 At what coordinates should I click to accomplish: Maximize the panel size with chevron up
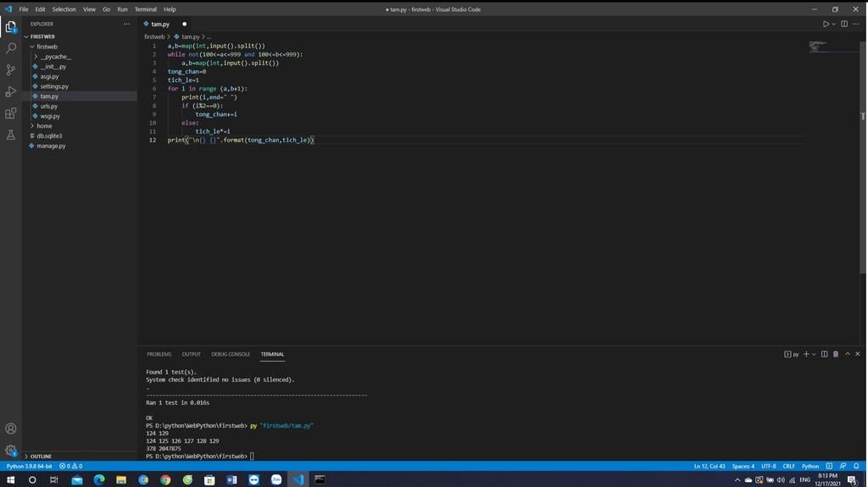tap(848, 354)
